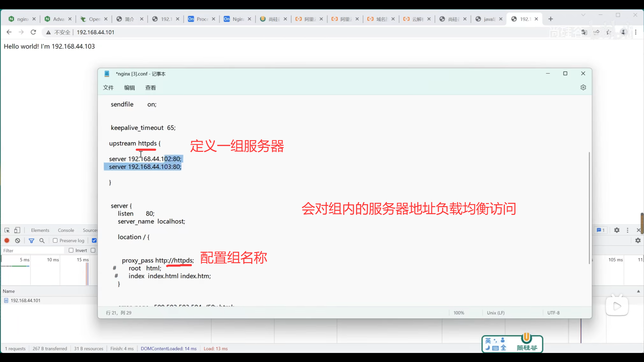644x362 pixels.
Task: Toggle DevTools device toolbar icon
Action: 17,230
